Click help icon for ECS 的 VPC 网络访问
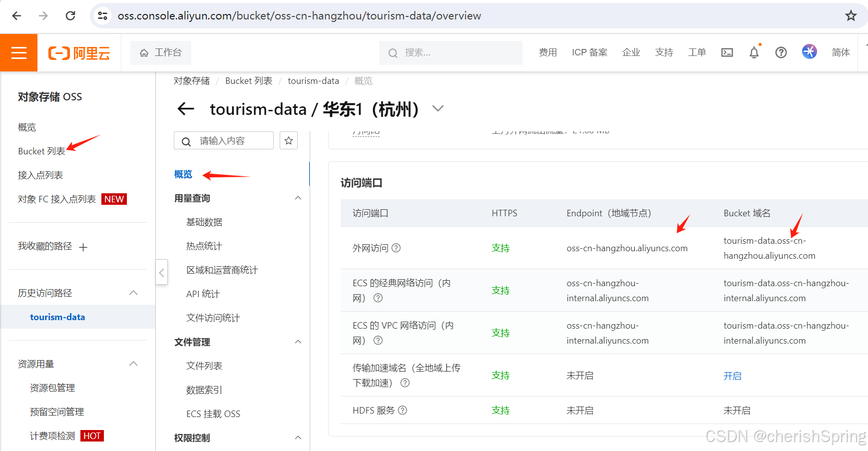Screen dimensions: 868x451 [378, 340]
